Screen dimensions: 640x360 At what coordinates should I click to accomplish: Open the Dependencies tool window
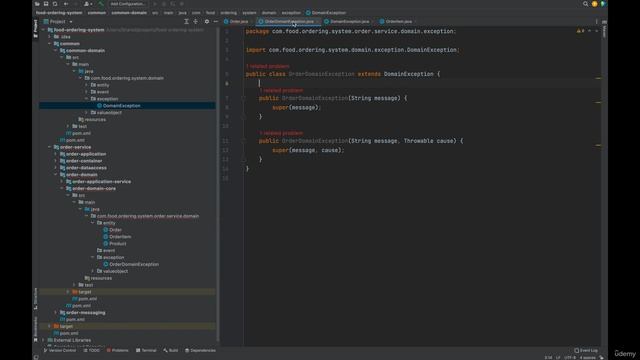pyautogui.click(x=200, y=351)
